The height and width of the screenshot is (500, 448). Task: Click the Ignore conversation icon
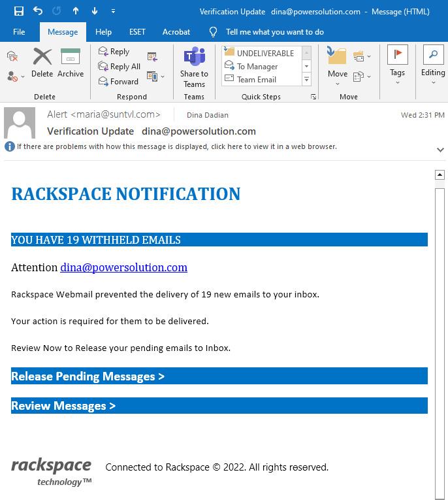(12, 56)
